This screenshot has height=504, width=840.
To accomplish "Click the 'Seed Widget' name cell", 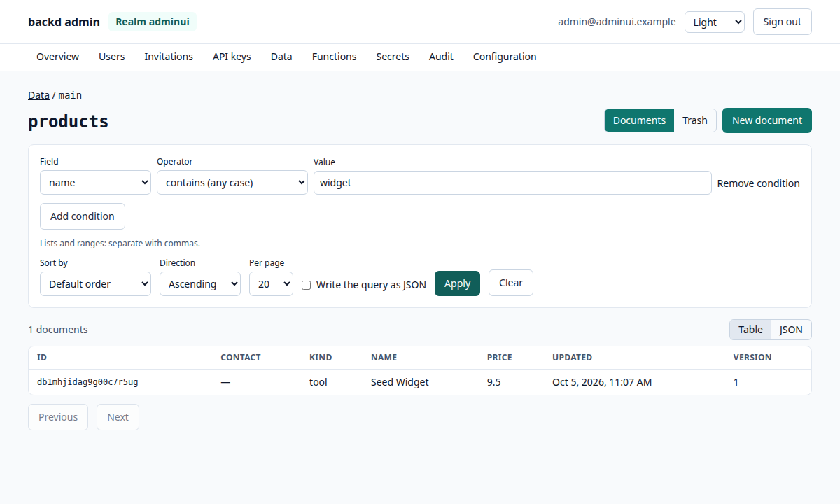I will click(400, 382).
